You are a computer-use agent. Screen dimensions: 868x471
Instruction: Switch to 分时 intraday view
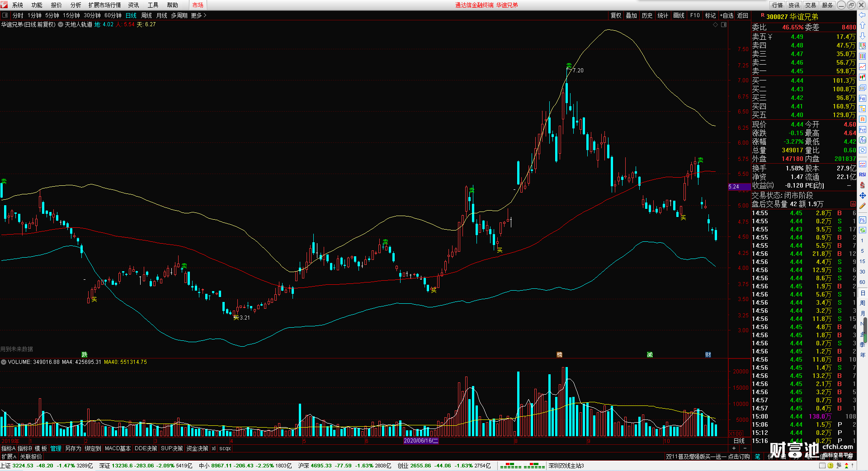point(18,15)
